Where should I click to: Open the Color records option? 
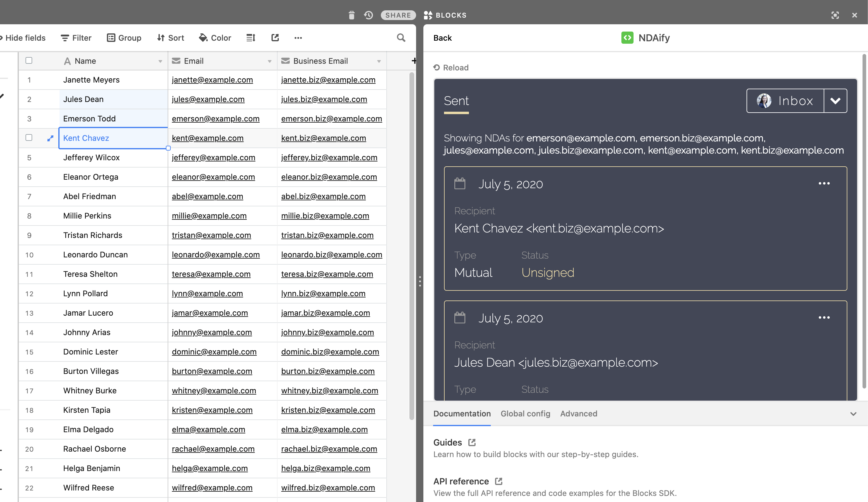[x=215, y=38]
